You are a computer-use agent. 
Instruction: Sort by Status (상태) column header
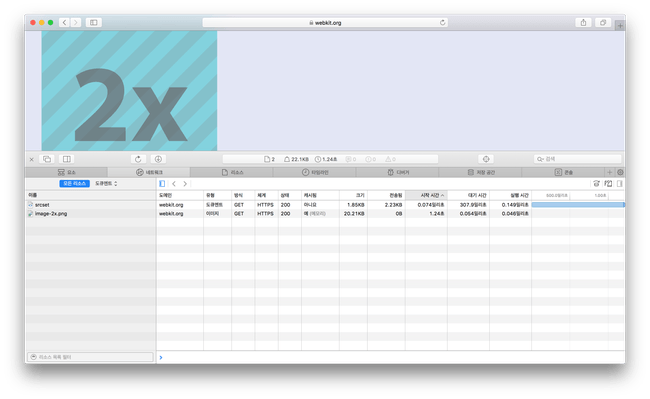pos(290,195)
